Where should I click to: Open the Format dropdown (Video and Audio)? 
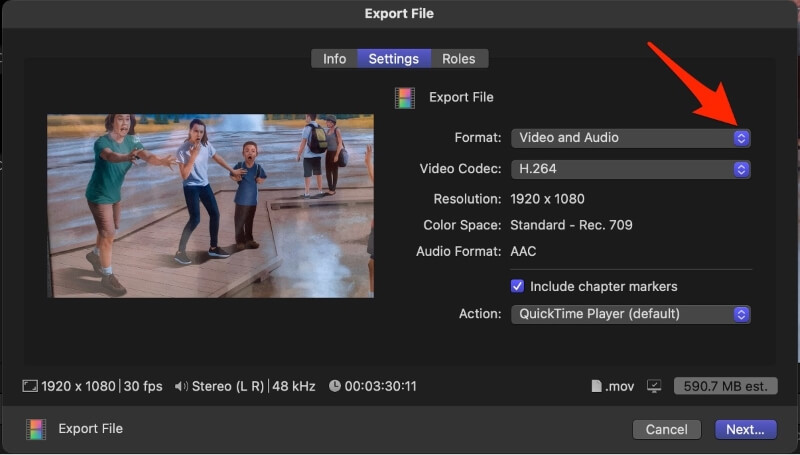631,138
